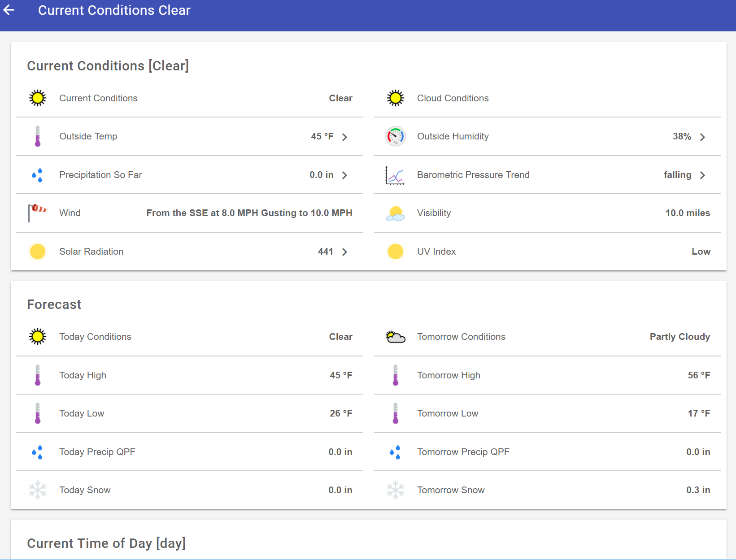Click the back arrow in header
Image resolution: width=736 pixels, height=560 pixels.
coord(9,10)
